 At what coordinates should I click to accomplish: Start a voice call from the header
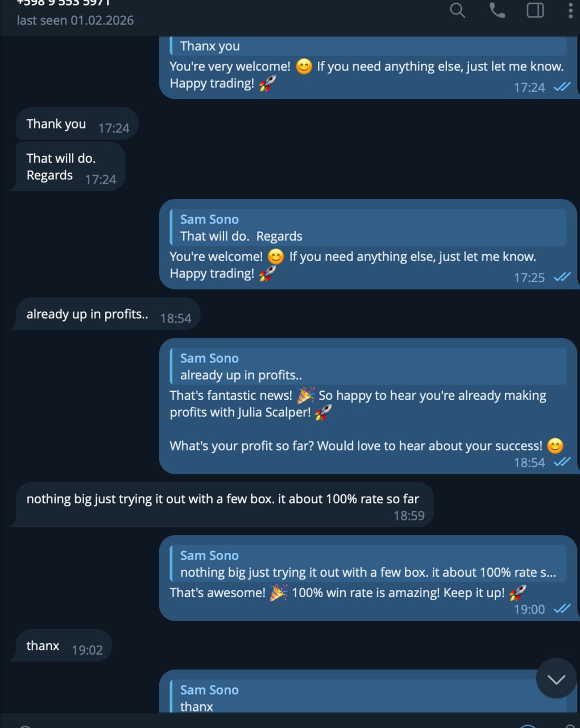pos(497,10)
